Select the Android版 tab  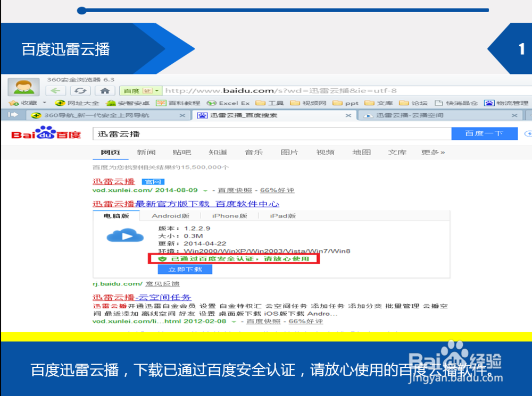[170, 216]
